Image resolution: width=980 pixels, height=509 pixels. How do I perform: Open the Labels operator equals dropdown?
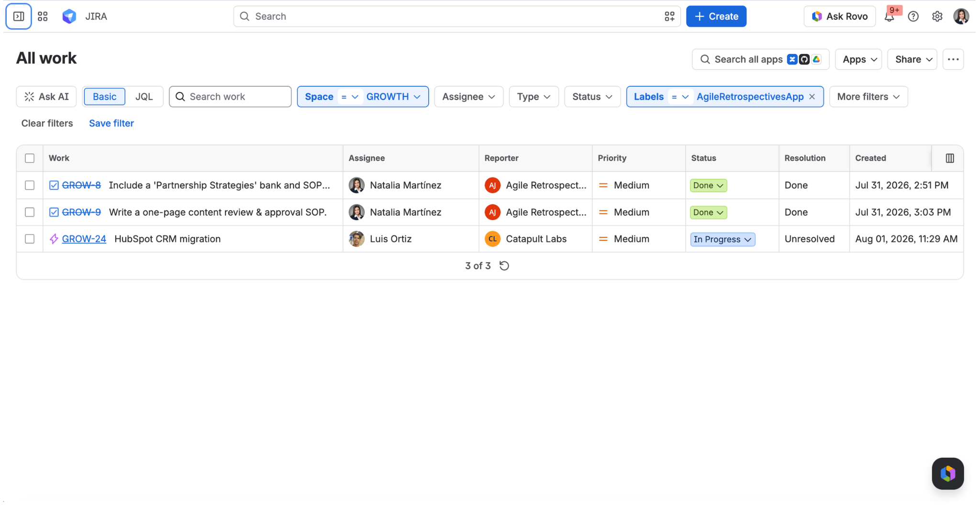coord(679,97)
